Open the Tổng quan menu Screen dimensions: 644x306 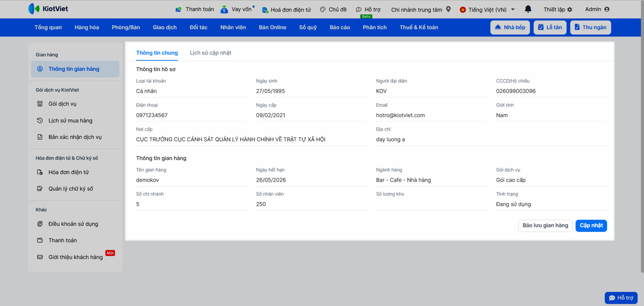[x=48, y=27]
